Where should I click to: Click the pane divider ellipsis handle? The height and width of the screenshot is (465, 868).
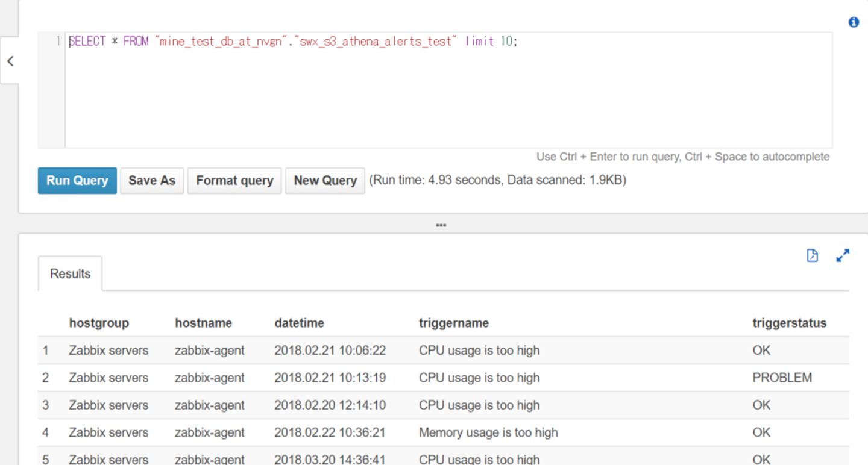tap(441, 225)
